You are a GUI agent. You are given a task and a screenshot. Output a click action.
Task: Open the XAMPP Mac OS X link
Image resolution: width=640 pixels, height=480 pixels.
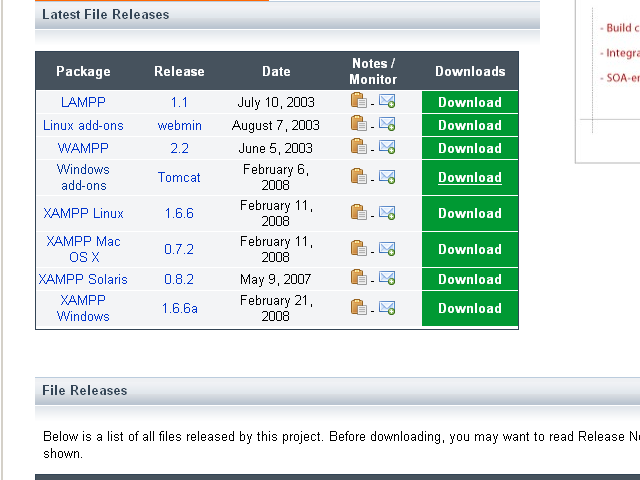83,249
